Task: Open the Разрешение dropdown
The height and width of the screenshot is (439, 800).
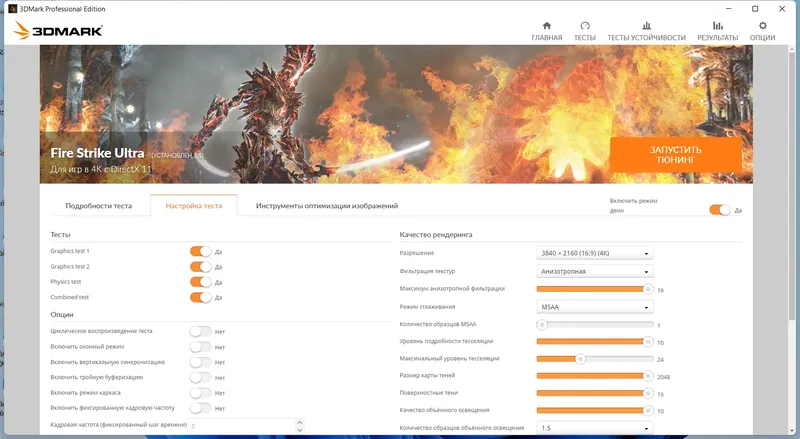Action: tap(594, 253)
